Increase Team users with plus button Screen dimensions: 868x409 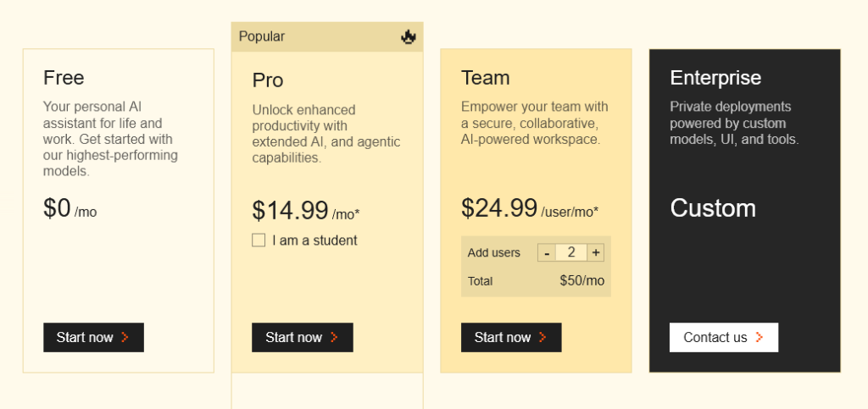point(596,253)
